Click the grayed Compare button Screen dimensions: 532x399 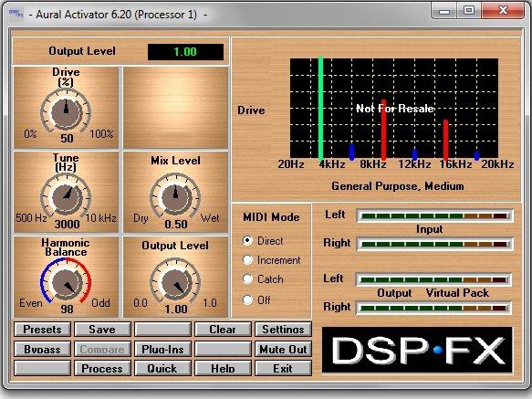pyautogui.click(x=102, y=349)
